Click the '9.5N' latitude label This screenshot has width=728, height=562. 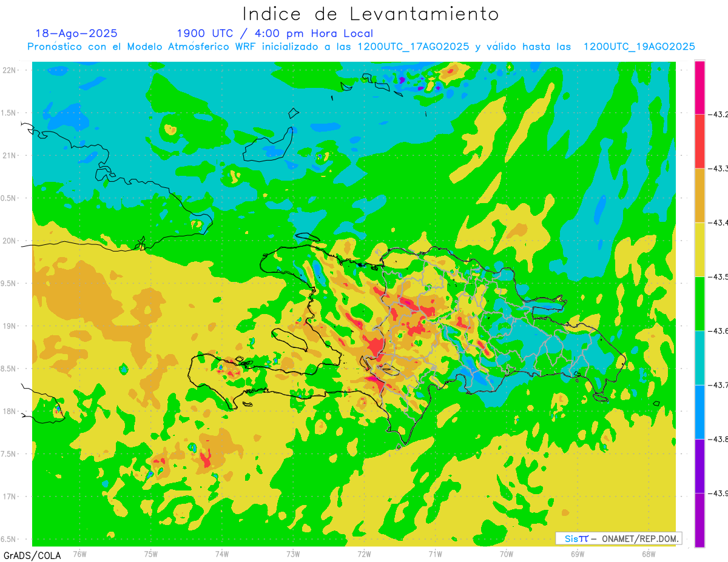click(8, 284)
